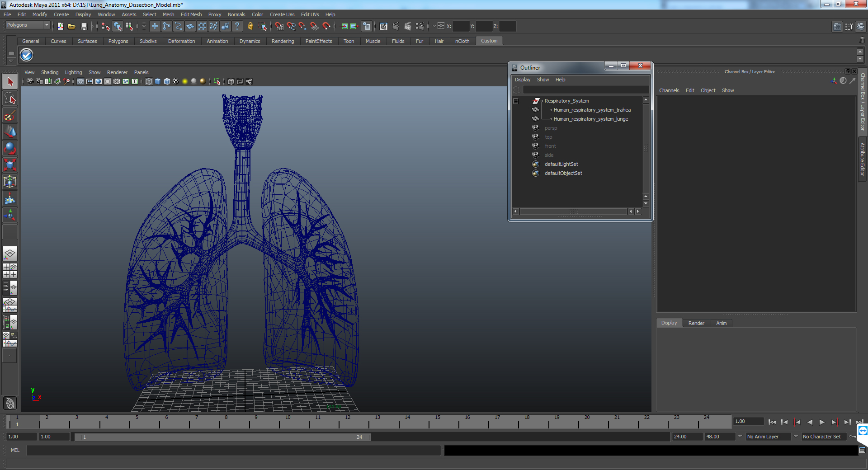Activate the Lasso selection tool
This screenshot has height=470, width=868.
10,99
